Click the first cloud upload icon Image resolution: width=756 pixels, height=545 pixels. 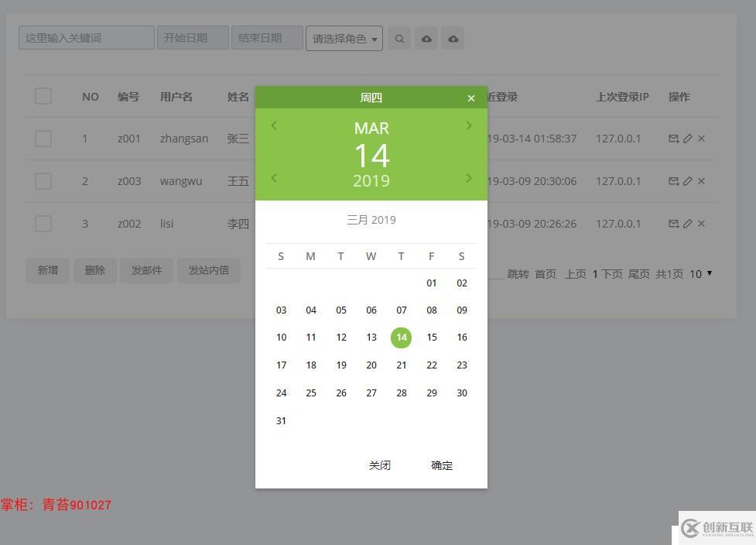click(426, 39)
